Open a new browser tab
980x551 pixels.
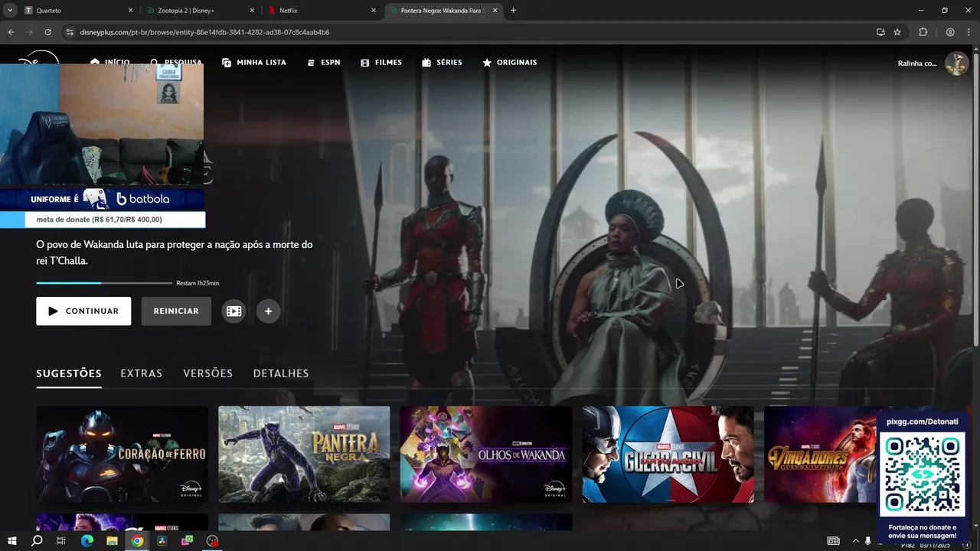click(x=513, y=11)
